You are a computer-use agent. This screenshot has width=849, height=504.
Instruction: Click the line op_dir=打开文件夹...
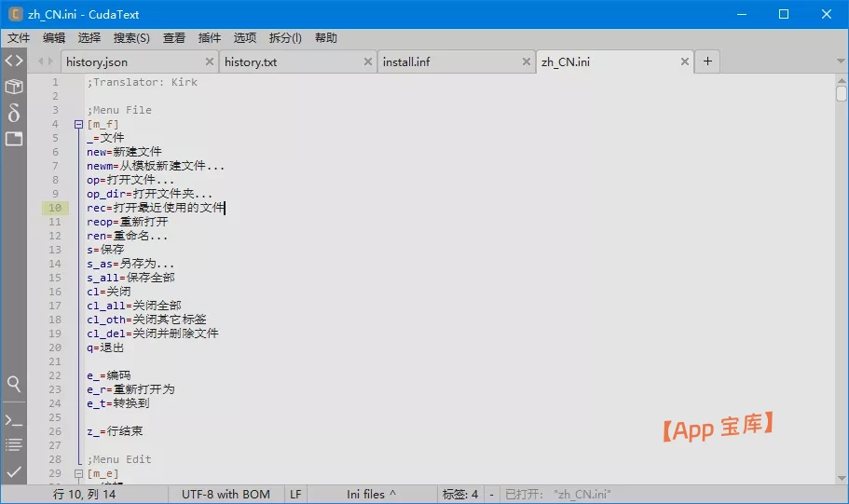[x=149, y=194]
